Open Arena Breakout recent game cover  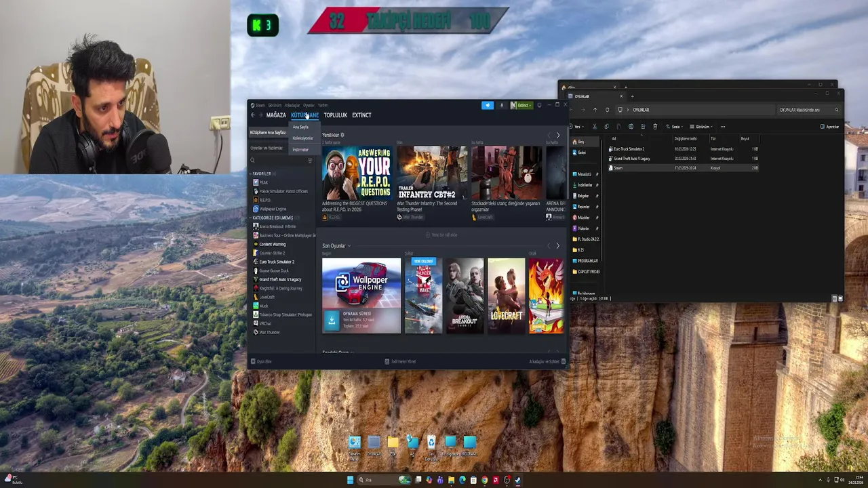pos(465,296)
